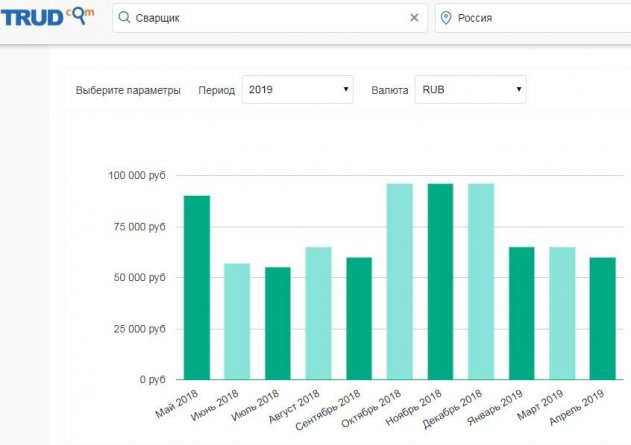Clear the Сварщик search text
Viewport: 631px width, 445px height.
point(415,18)
